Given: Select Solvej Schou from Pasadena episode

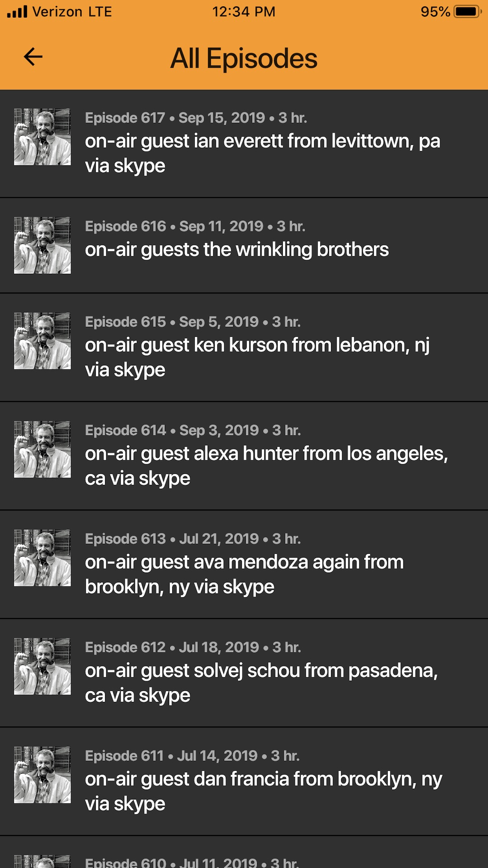Looking at the screenshot, I should pyautogui.click(x=261, y=683).
